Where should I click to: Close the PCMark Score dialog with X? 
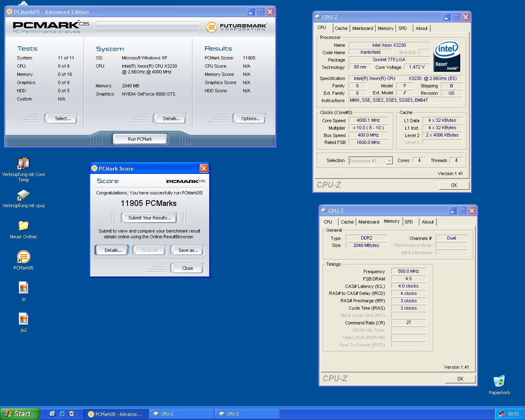point(204,168)
